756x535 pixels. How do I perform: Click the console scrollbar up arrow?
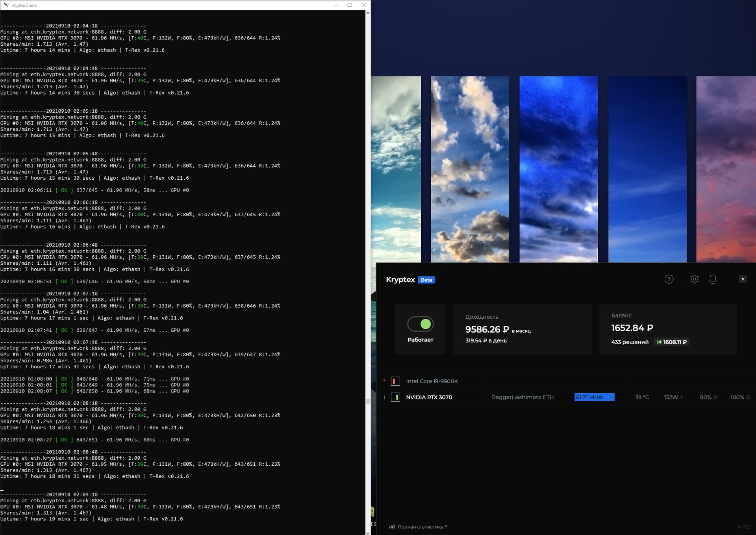point(368,13)
